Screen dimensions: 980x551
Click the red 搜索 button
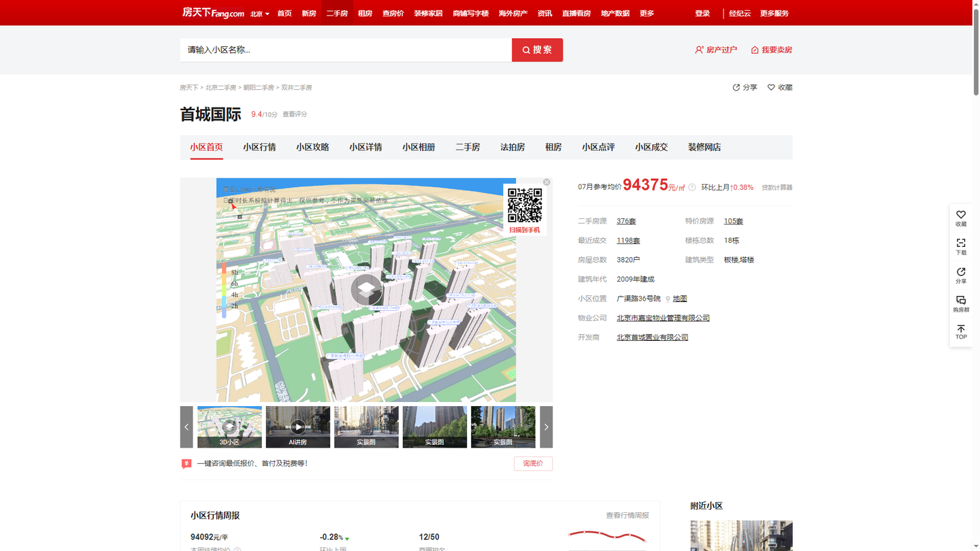tap(537, 50)
